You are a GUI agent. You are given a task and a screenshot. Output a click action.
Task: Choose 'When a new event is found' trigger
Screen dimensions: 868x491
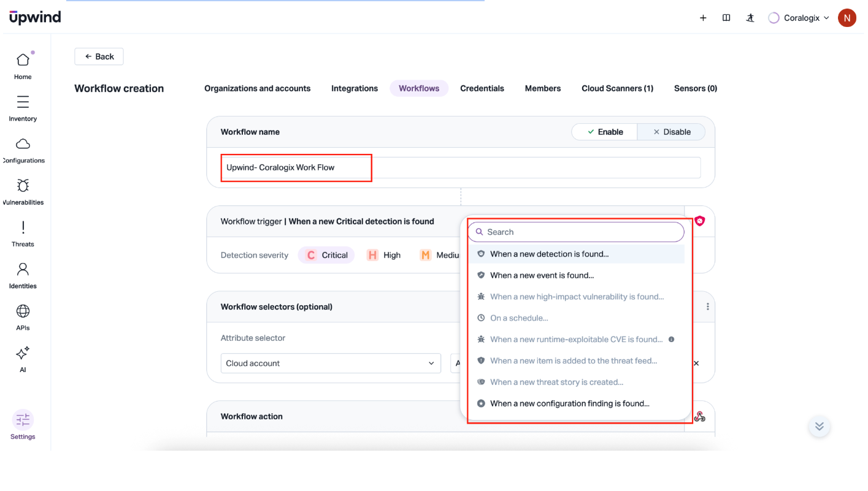pyautogui.click(x=542, y=275)
